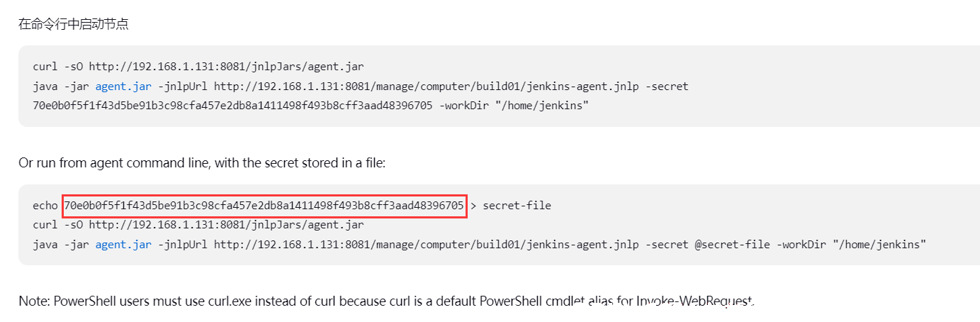This screenshot has height=322, width=980.
Task: Click the secret hash in the first code block
Action: coord(232,106)
